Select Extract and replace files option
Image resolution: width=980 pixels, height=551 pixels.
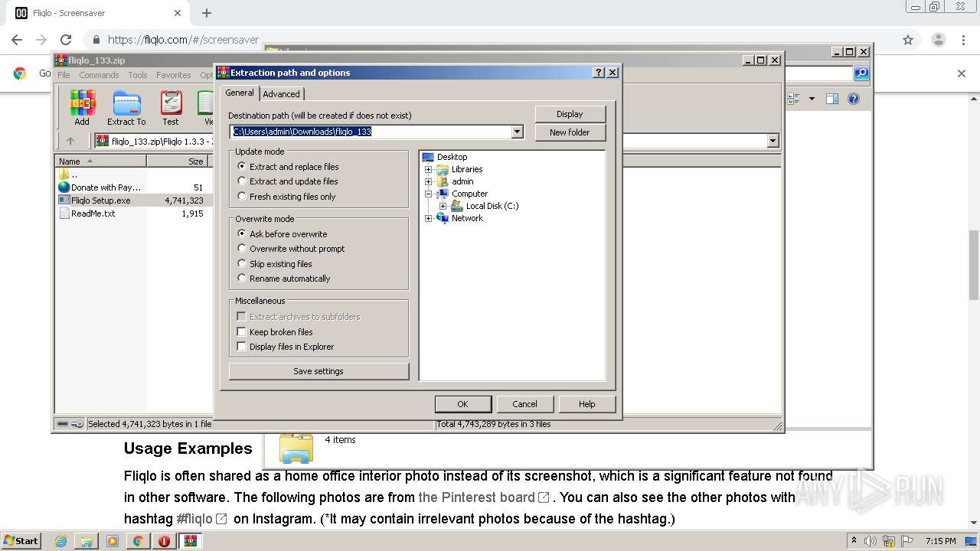tap(288, 167)
